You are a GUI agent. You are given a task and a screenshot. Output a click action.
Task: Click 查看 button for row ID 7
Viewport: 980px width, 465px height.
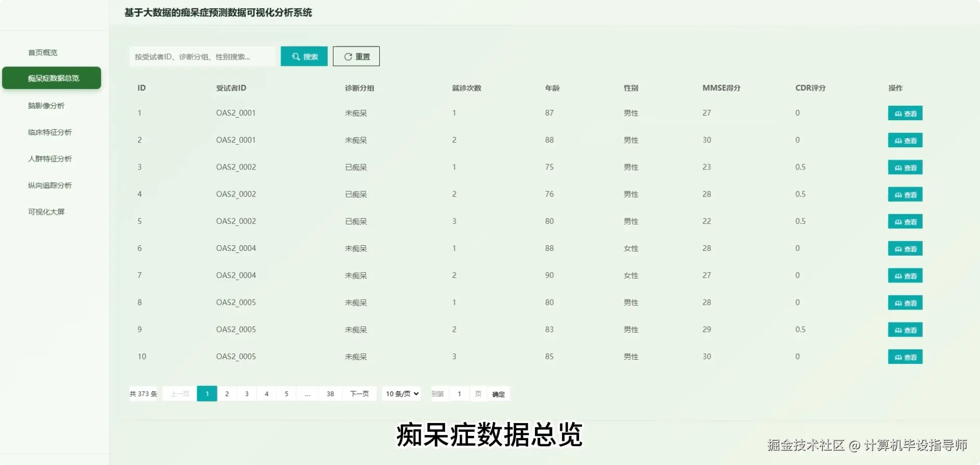tap(905, 276)
